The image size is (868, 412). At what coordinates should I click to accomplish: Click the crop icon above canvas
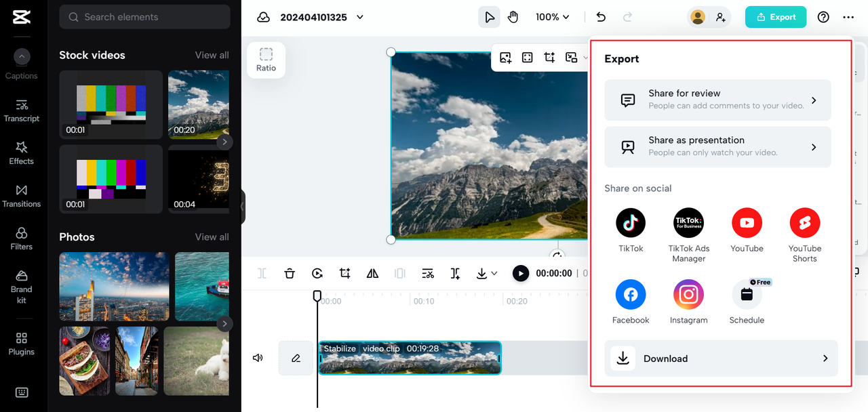(x=549, y=58)
